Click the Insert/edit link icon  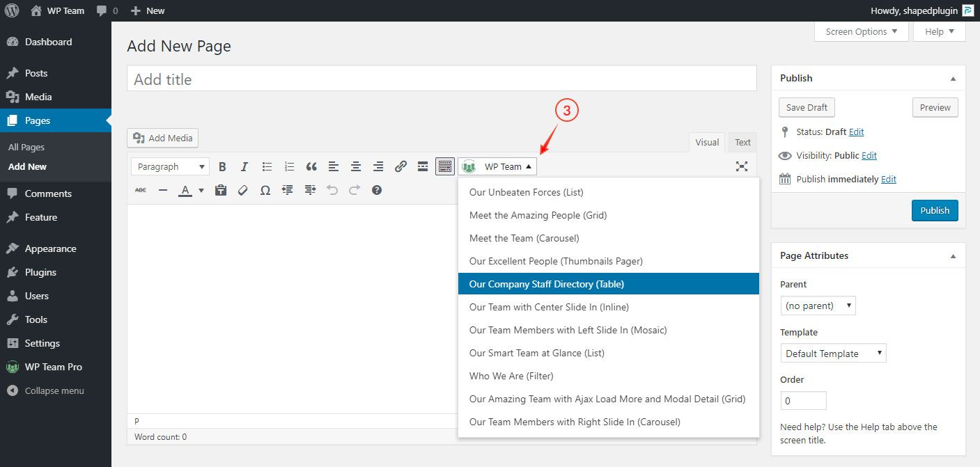click(x=400, y=167)
